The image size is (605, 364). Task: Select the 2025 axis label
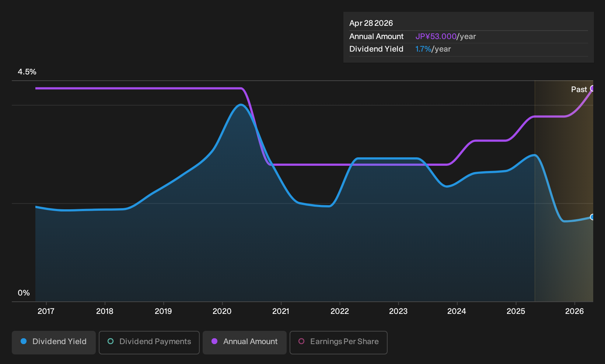516,311
